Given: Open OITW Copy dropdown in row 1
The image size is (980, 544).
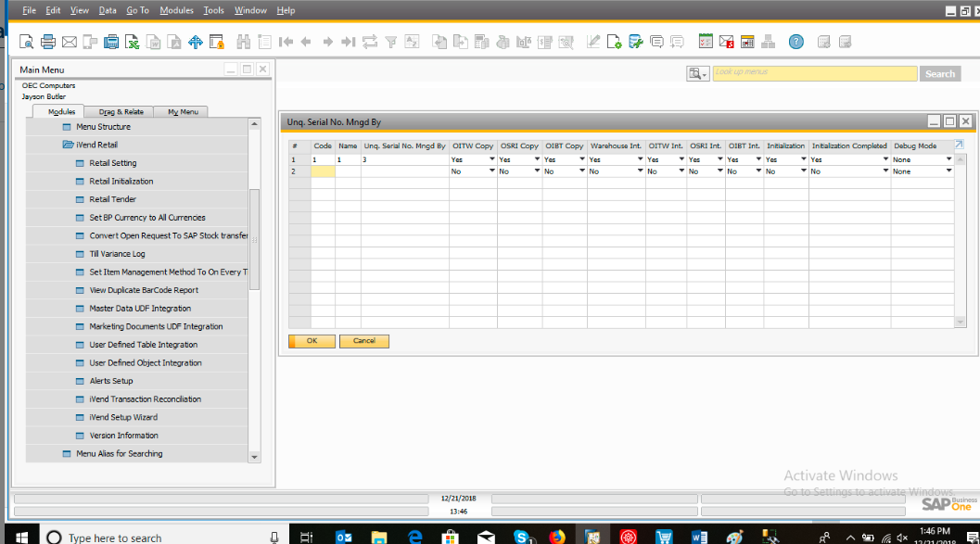Looking at the screenshot, I should pos(492,159).
